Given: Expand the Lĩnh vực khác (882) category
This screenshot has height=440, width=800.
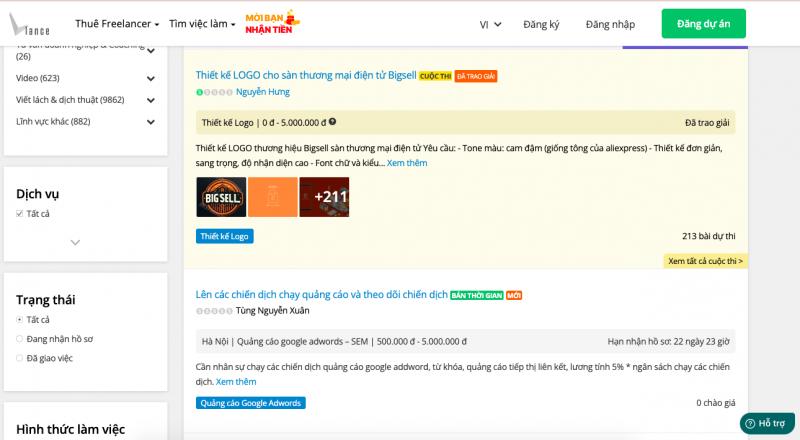Looking at the screenshot, I should click(151, 122).
